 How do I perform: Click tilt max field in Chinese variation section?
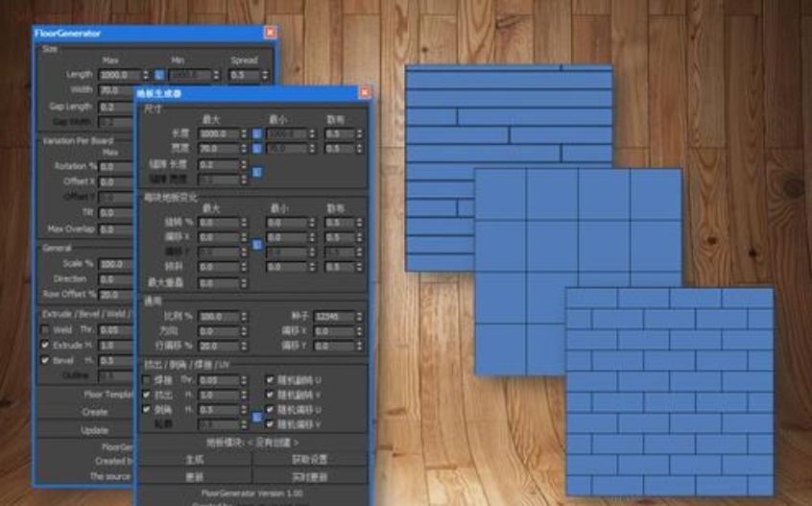tap(219, 267)
